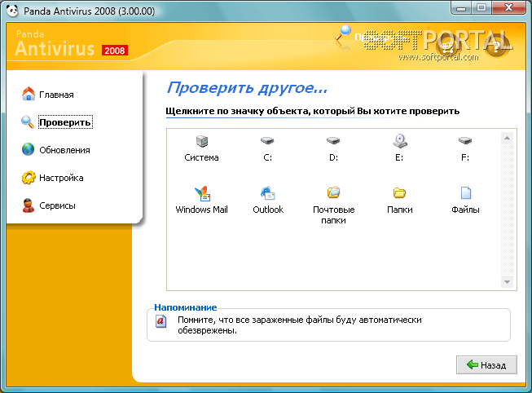This screenshot has height=393, width=532.
Task: Open the Проверить section in the sidebar
Action: pos(57,122)
